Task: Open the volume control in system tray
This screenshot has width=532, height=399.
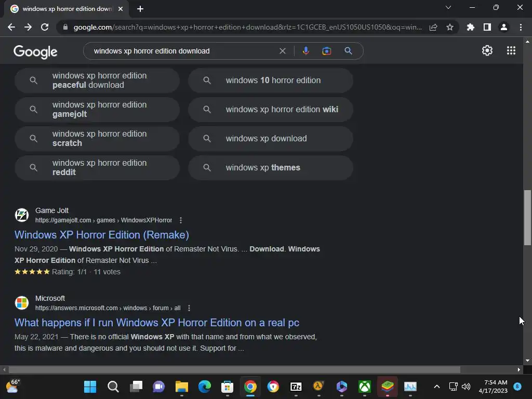Action: [466, 387]
